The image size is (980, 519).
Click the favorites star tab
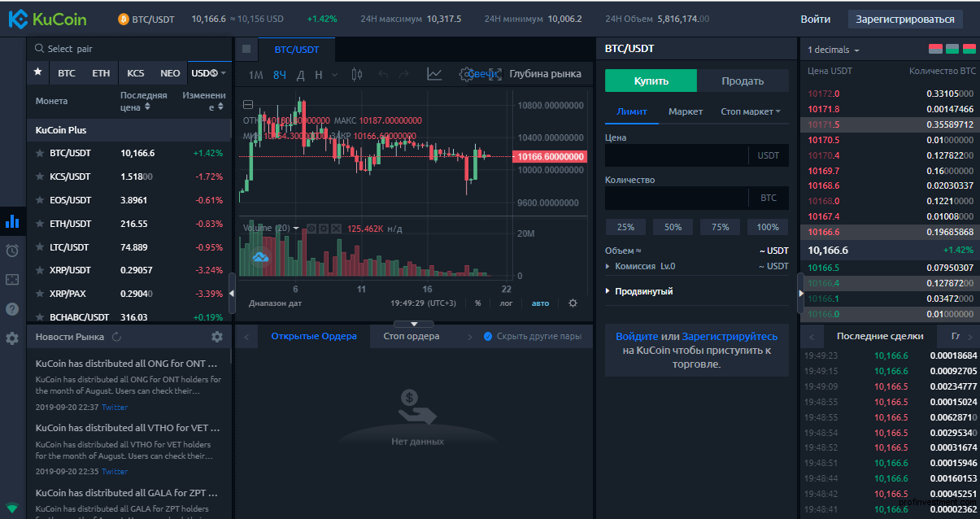click(x=37, y=72)
